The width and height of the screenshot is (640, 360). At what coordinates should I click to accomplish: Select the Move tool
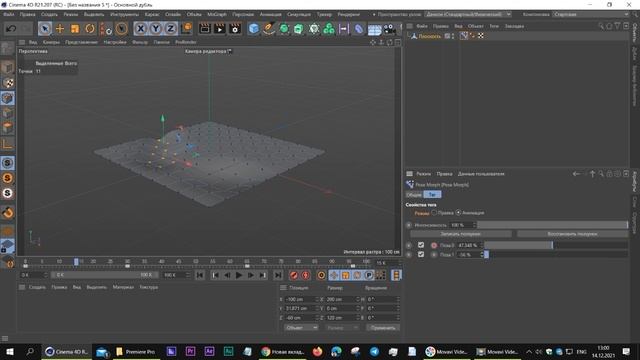pyautogui.click(x=60, y=29)
